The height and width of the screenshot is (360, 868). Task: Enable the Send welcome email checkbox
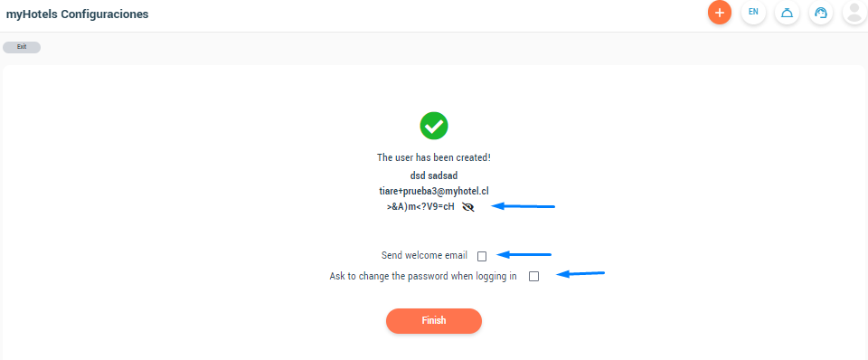(482, 256)
